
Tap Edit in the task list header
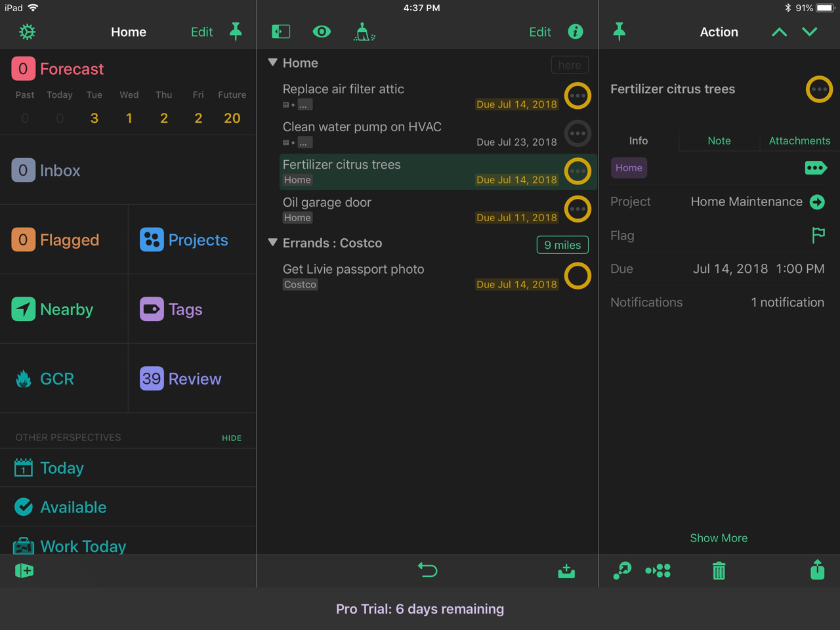pos(540,31)
